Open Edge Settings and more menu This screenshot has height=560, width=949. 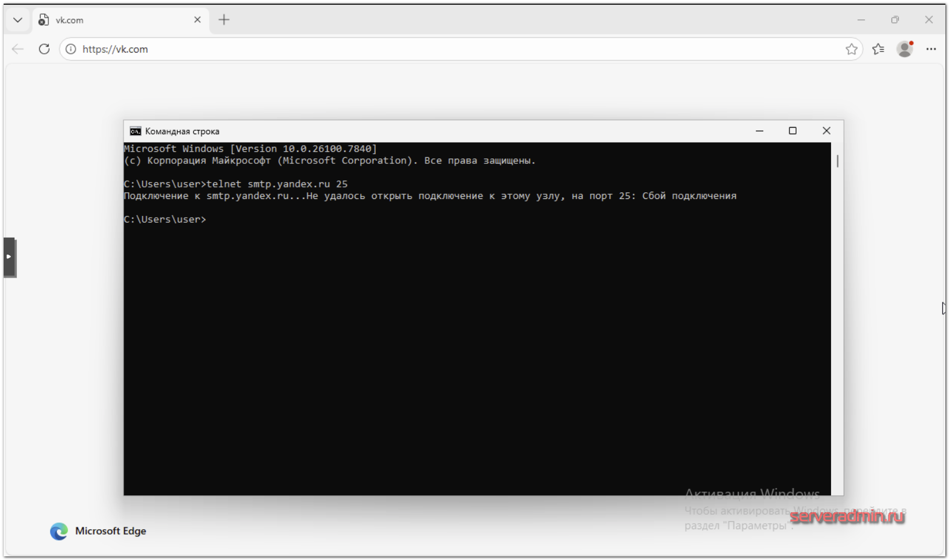click(x=931, y=49)
